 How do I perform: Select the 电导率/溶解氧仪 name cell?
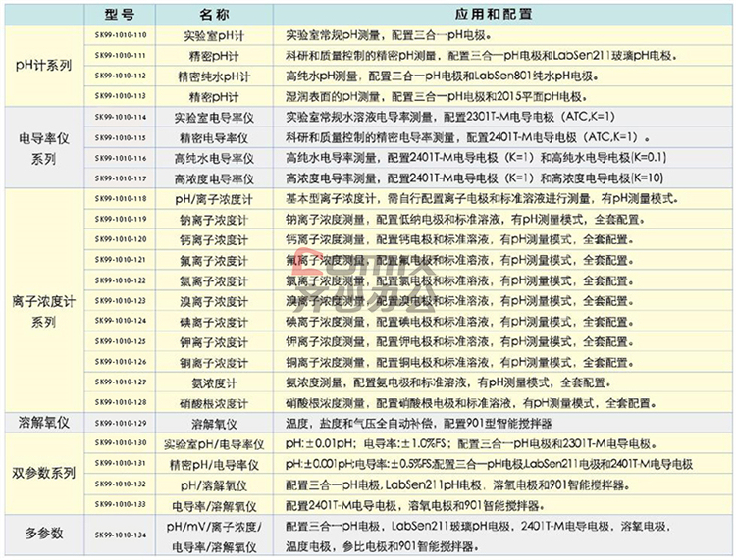[x=214, y=505]
